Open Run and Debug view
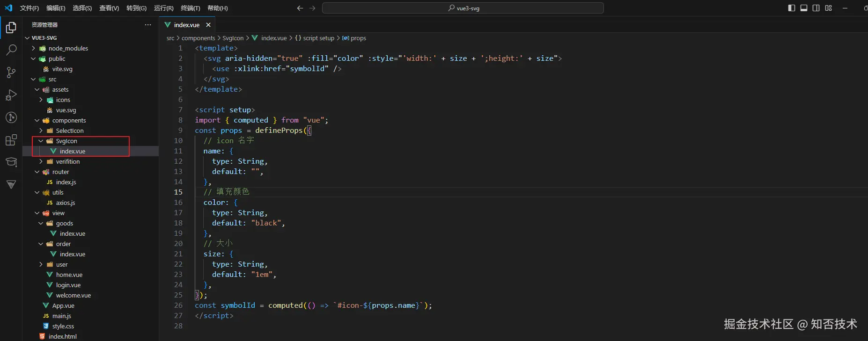 pos(11,95)
